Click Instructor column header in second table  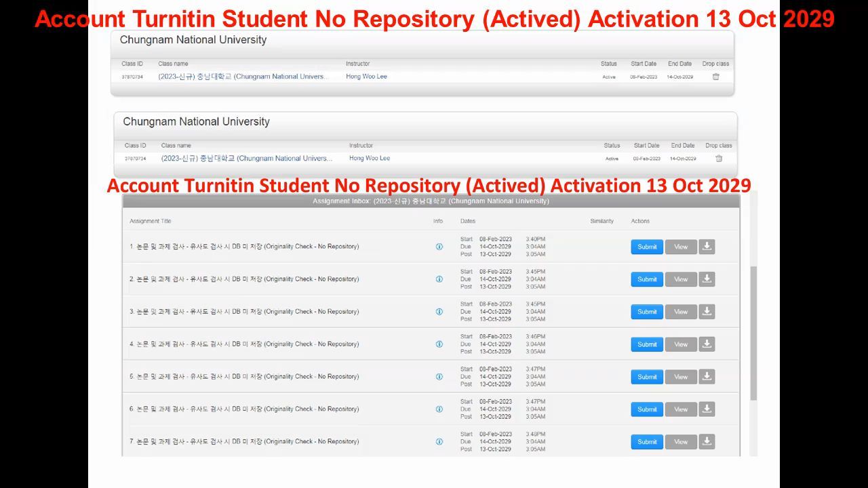coord(361,145)
